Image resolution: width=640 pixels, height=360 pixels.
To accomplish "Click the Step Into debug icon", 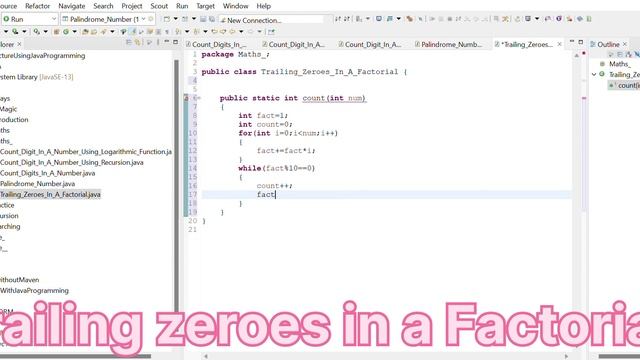I will 467,19.
